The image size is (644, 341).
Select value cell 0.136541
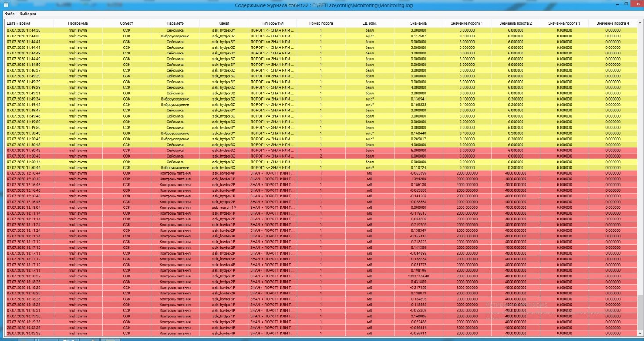click(x=418, y=99)
